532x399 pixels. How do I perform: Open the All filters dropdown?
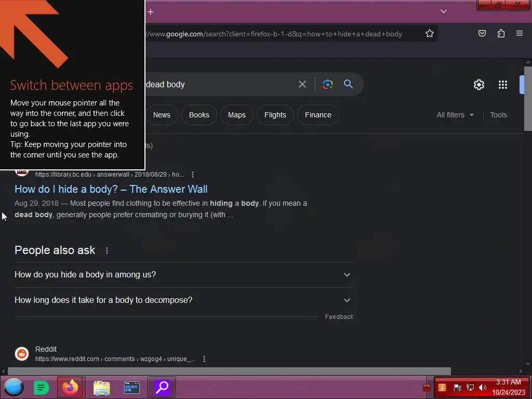455,115
